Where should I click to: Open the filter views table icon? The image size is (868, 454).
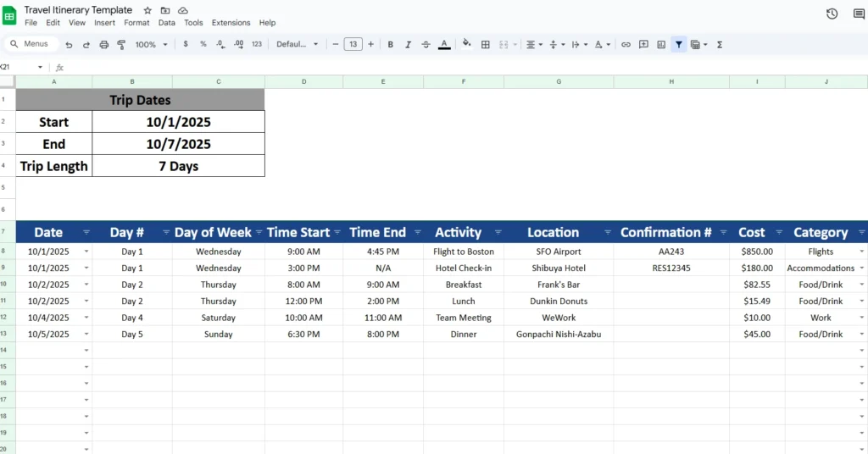[698, 45]
